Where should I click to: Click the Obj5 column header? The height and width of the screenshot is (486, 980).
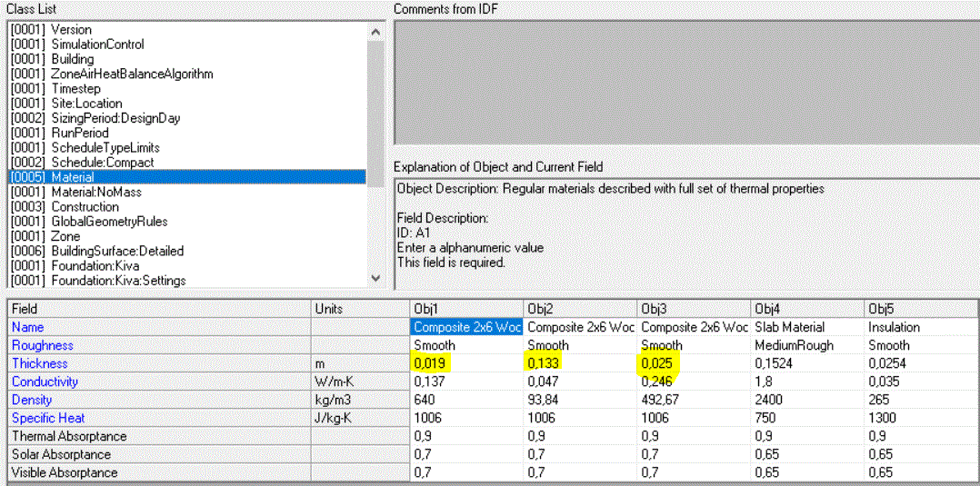click(x=922, y=309)
